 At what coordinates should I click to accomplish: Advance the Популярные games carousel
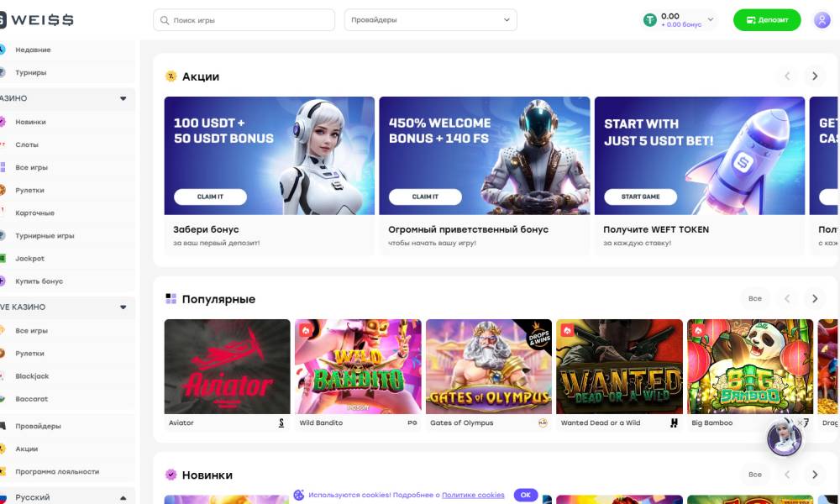[815, 298]
